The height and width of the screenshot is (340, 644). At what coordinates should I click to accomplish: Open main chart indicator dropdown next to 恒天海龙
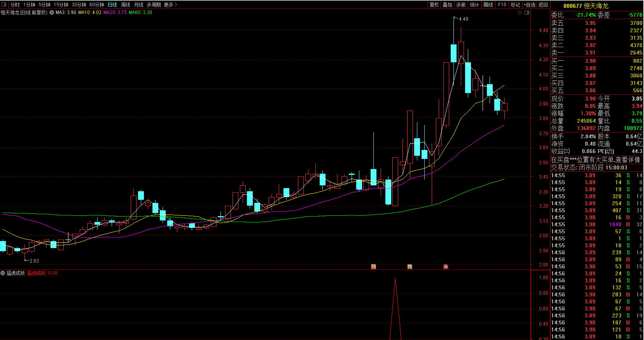tap(52, 12)
